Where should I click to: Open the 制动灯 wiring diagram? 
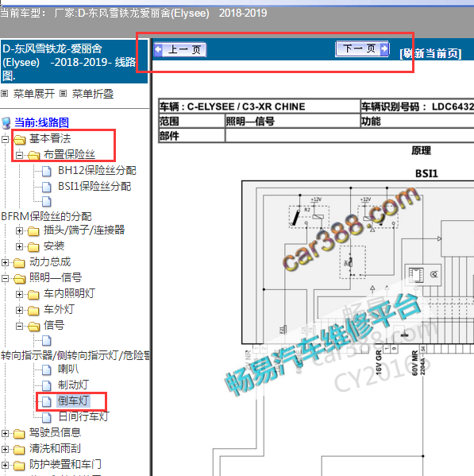click(73, 385)
